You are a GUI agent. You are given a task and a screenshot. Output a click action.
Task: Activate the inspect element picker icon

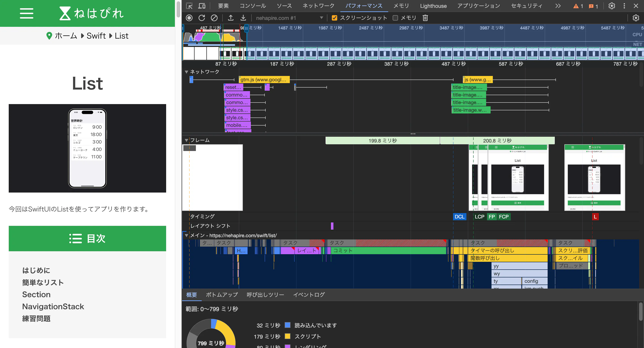[x=189, y=6]
